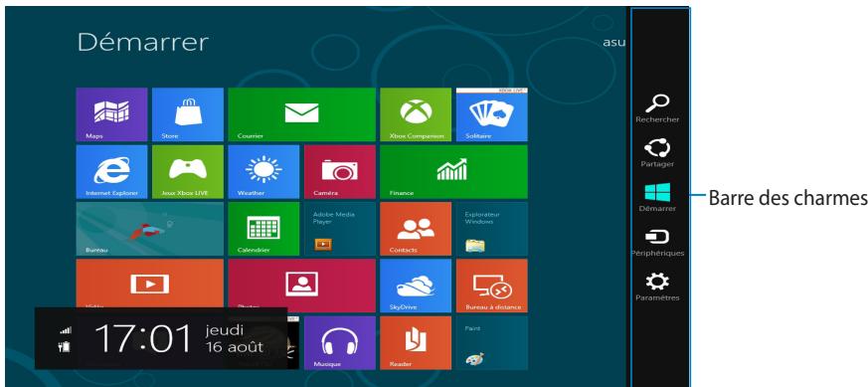This screenshot has height=387, width=868.
Task: Launch the Xbox Companion tile
Action: [x=416, y=114]
